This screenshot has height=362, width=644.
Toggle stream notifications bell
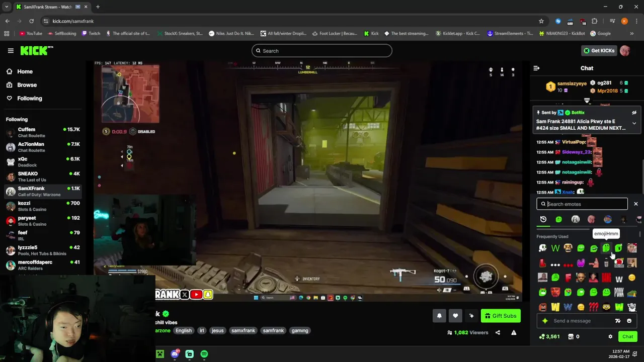(x=439, y=316)
